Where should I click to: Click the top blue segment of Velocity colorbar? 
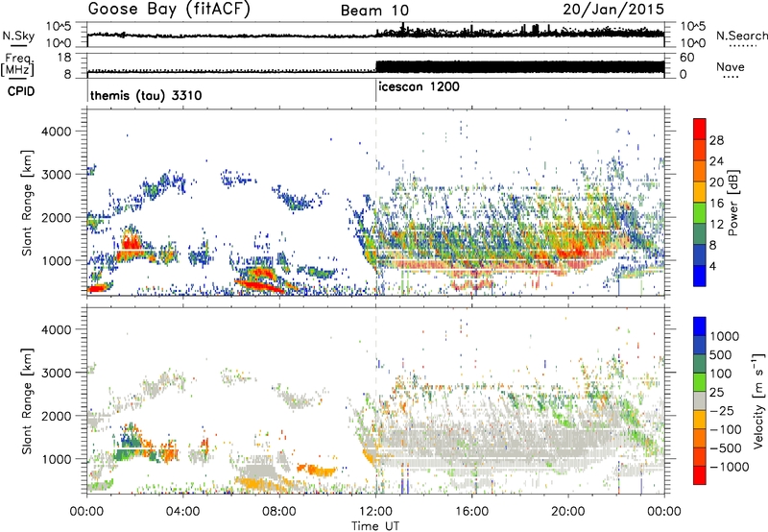point(700,326)
